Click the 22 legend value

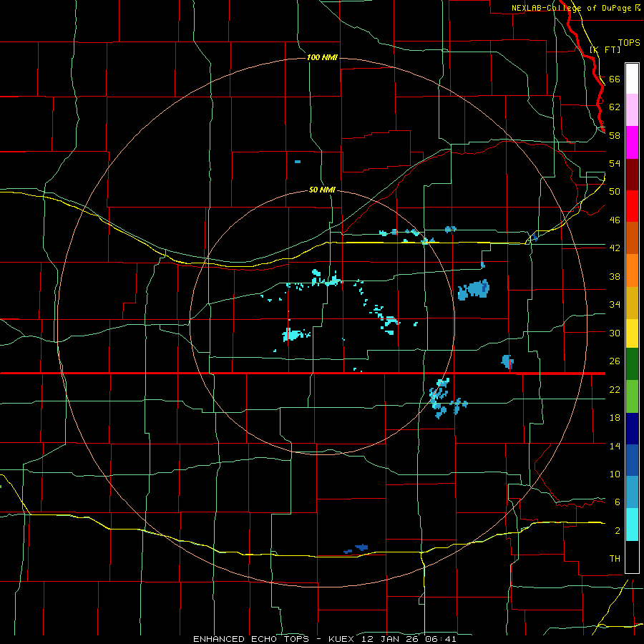pyautogui.click(x=615, y=390)
